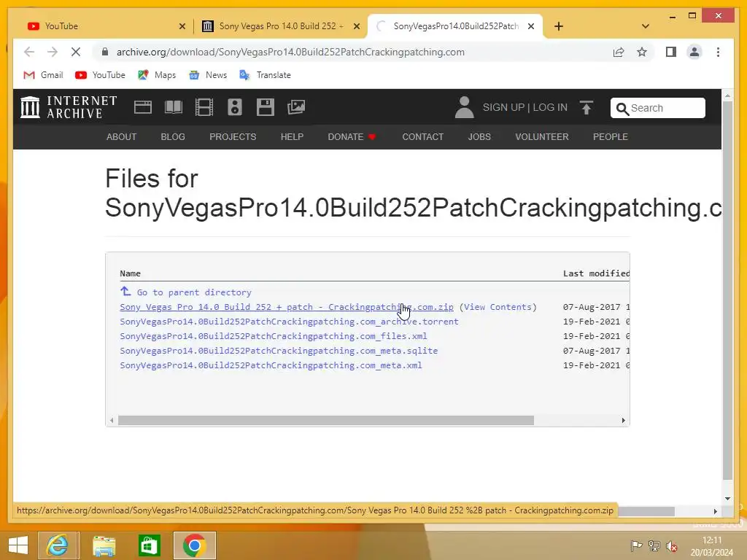Toggle the Chrome side panel
747x560 pixels.
click(671, 52)
